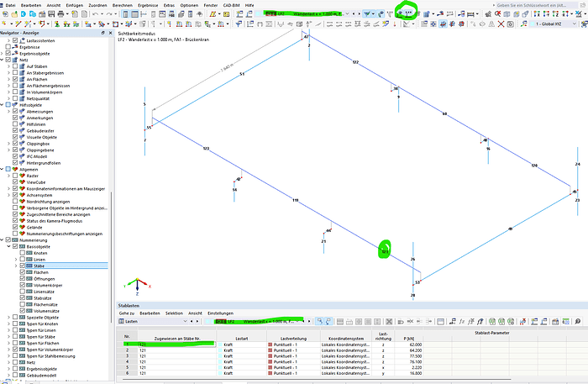Click Gehe zu in the Stablasten panel
This screenshot has height=384, width=588.
(x=127, y=312)
